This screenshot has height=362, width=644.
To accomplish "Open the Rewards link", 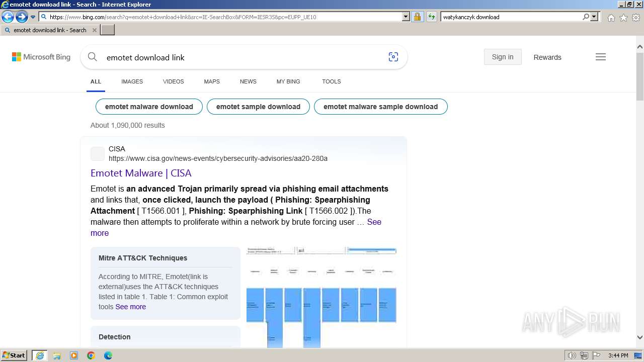I will pyautogui.click(x=547, y=57).
